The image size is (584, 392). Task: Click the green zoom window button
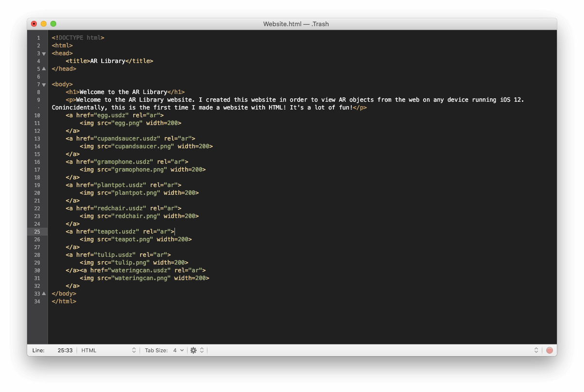pos(53,24)
